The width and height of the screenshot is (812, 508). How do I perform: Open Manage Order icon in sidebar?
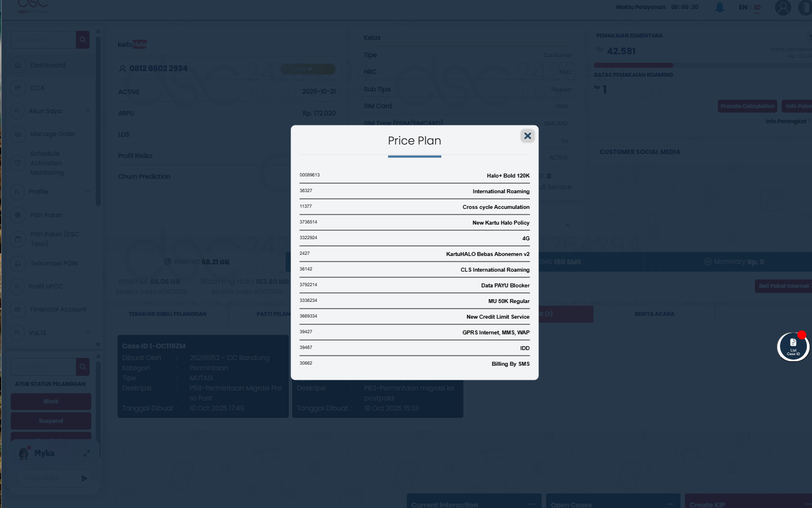18,134
